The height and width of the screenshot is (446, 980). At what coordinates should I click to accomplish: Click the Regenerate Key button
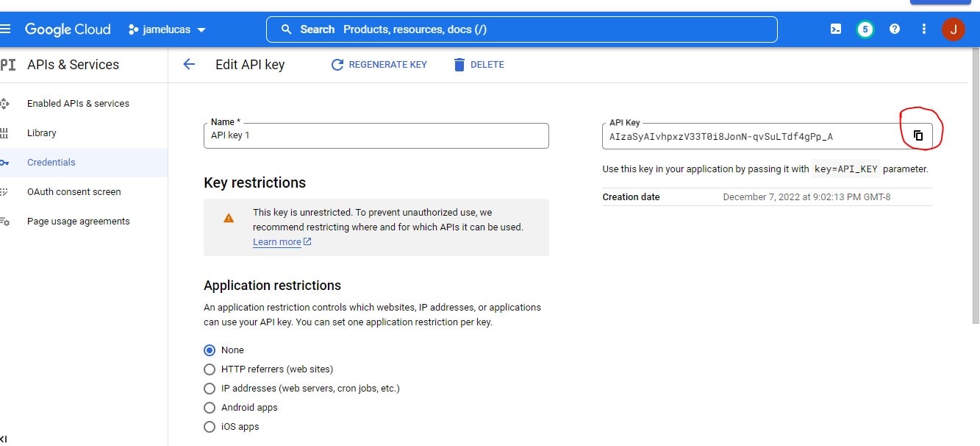(x=379, y=65)
